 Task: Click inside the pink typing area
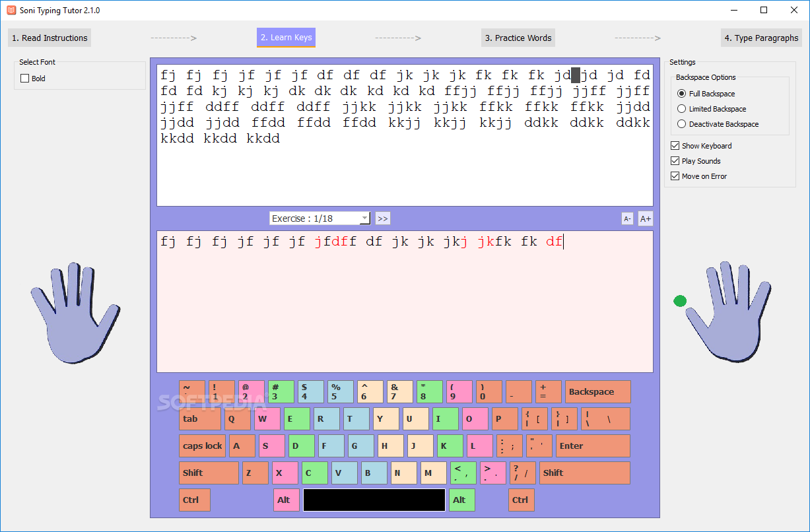[405, 302]
